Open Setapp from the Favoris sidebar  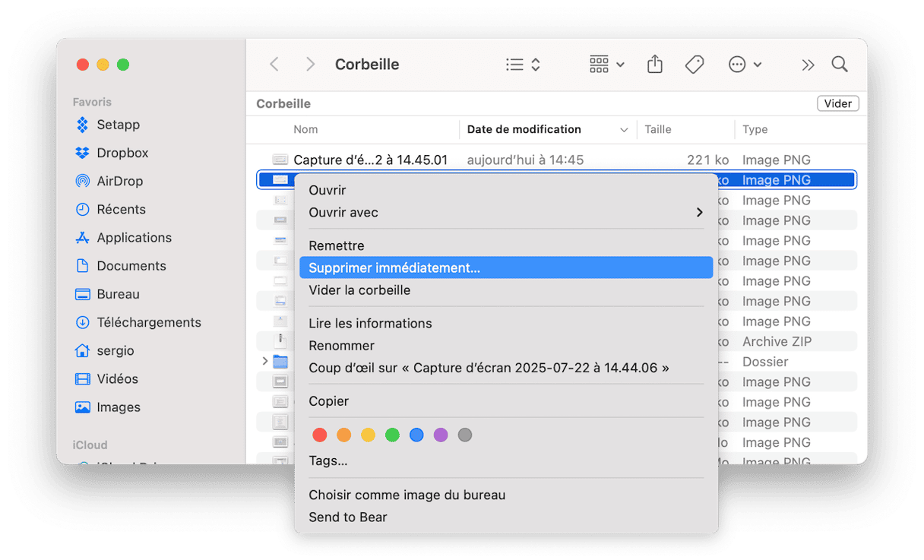tap(118, 125)
